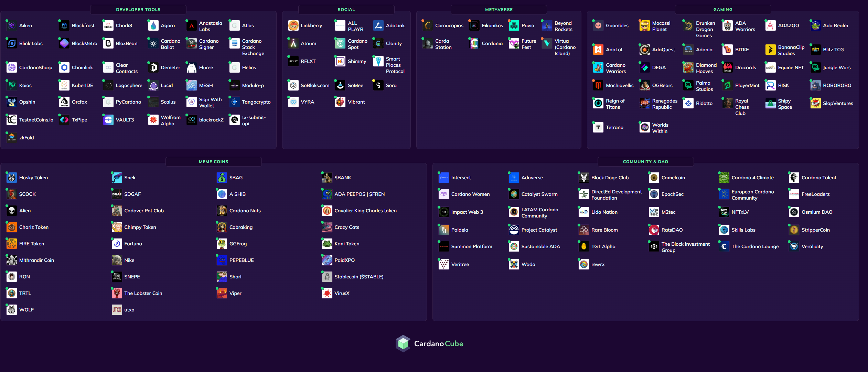
Task: Click "BananaClip Studios" text
Action: coord(791,50)
